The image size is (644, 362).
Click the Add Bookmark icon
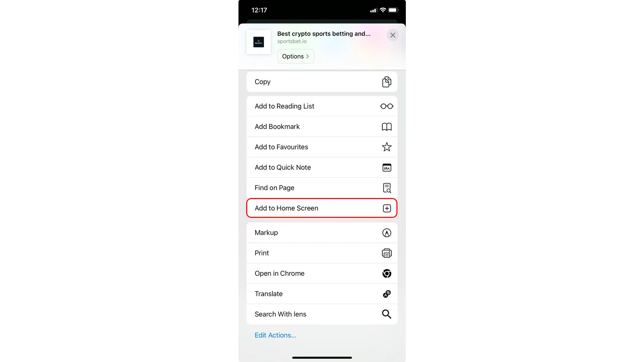pyautogui.click(x=387, y=127)
